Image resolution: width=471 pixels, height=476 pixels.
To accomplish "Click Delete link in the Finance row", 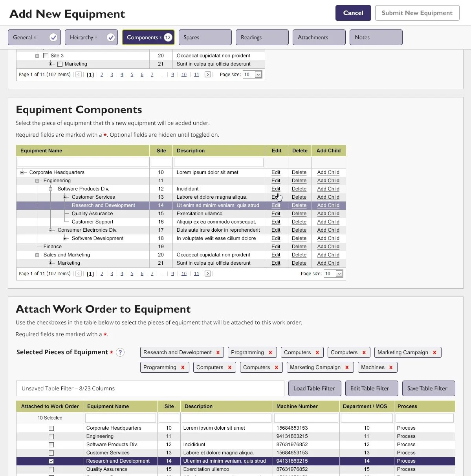I will click(x=299, y=247).
